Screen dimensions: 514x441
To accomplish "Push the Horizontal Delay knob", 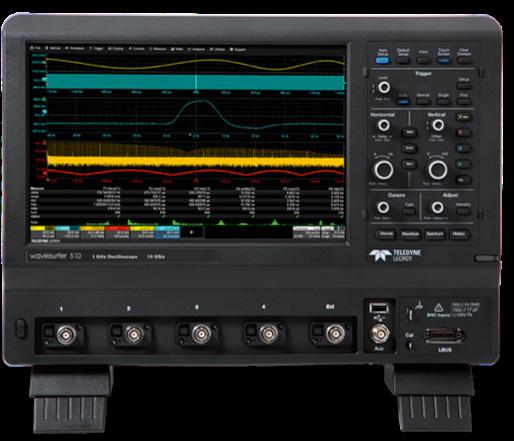I will [384, 125].
